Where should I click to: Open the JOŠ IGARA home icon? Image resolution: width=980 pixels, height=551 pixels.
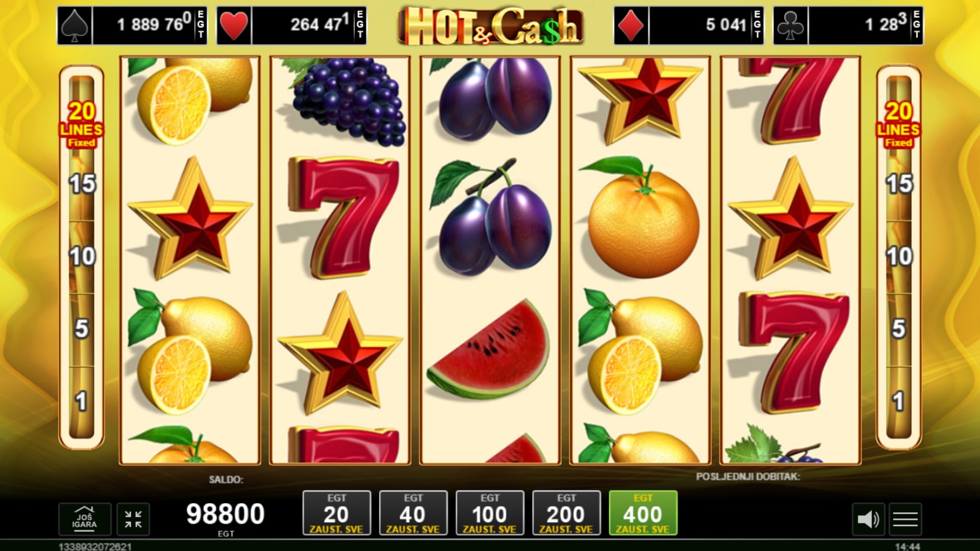coord(84,519)
